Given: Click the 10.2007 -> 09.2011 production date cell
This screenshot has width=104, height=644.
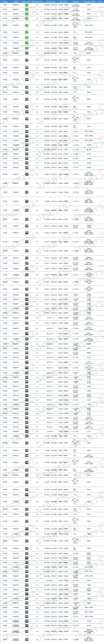Looking at the screenshot, I should [x=51, y=193].
